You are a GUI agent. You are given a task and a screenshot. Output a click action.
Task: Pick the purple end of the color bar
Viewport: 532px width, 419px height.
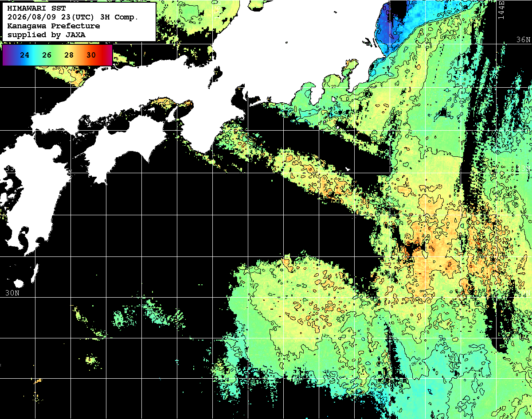[7, 55]
